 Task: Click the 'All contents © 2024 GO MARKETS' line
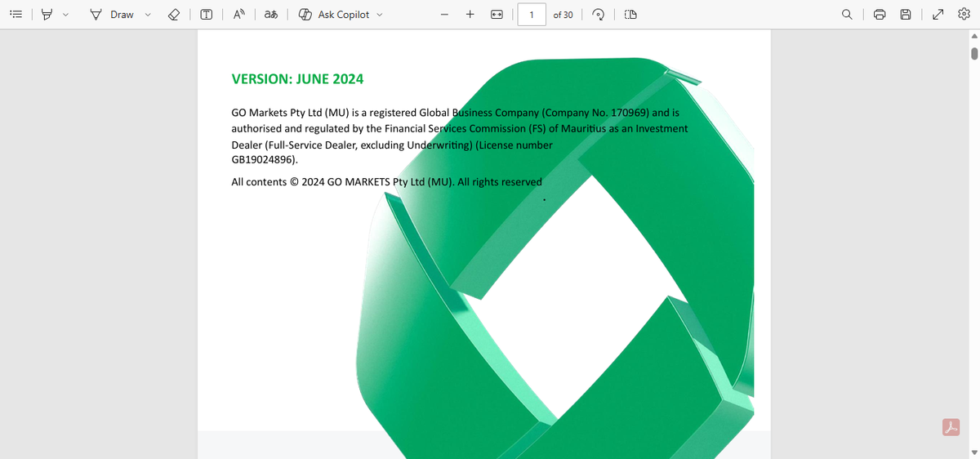coord(386,182)
